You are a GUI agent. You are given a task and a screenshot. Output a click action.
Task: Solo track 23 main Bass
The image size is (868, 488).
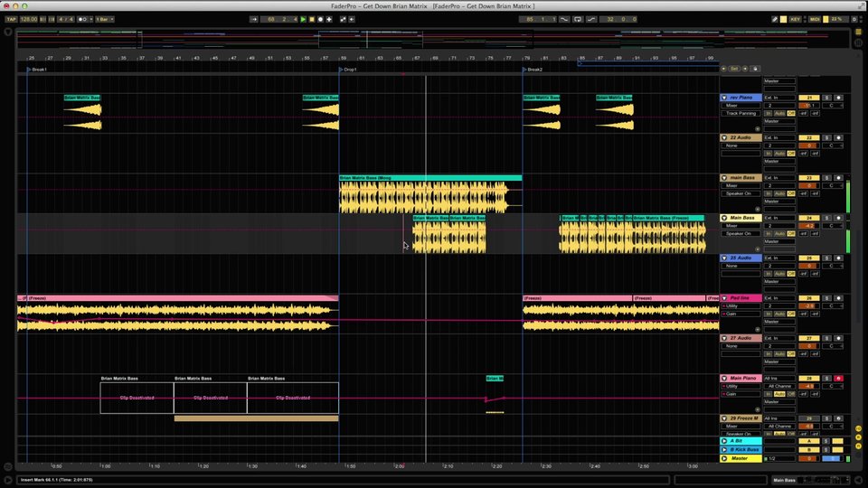827,178
